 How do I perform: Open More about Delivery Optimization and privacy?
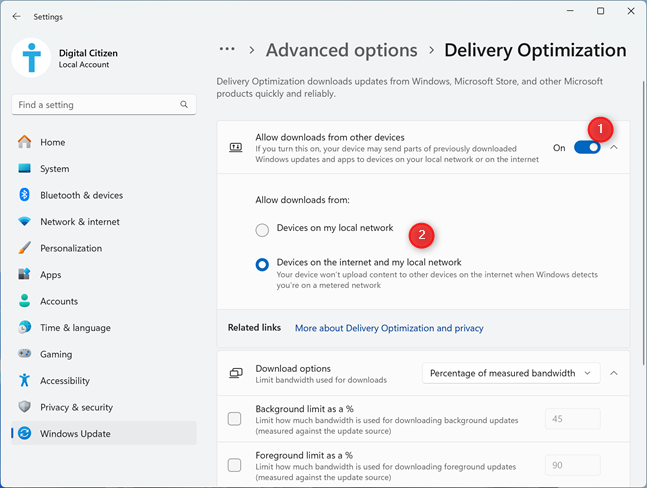tap(389, 328)
